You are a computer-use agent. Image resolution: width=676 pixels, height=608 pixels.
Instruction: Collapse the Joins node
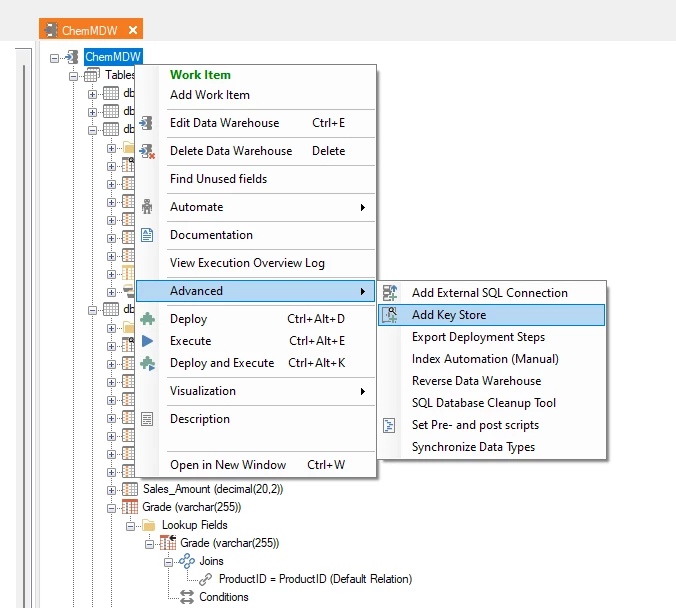click(168, 562)
